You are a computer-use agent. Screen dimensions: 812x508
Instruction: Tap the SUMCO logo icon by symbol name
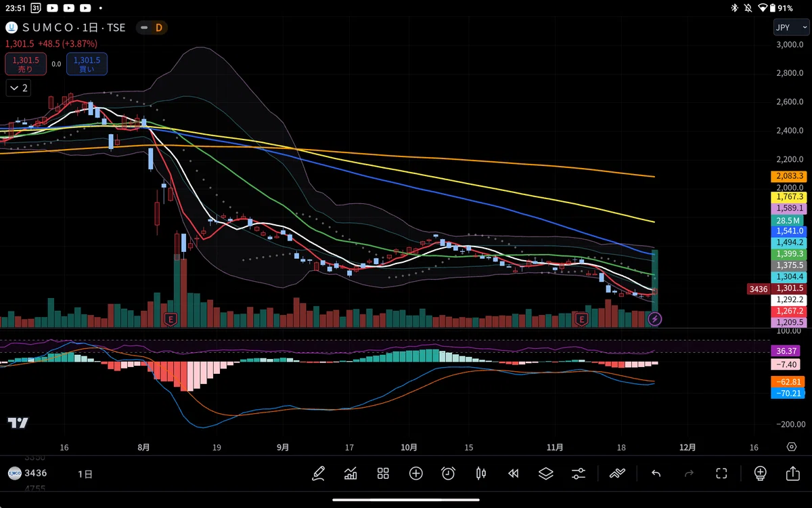[x=12, y=28]
